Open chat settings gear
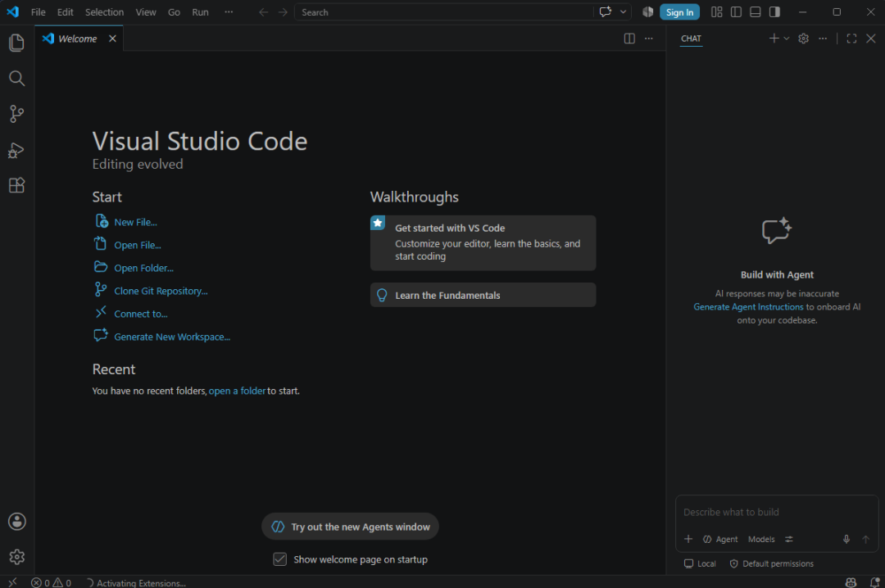This screenshot has height=588, width=885. click(803, 38)
